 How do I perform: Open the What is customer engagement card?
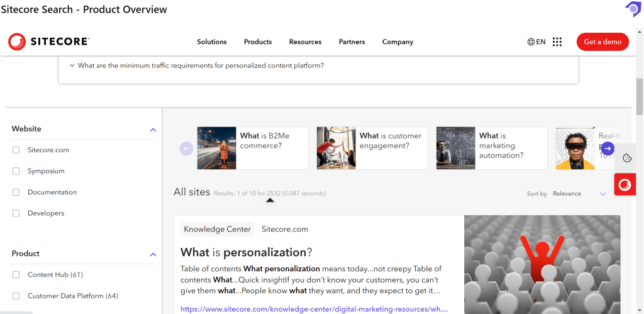[x=372, y=148]
